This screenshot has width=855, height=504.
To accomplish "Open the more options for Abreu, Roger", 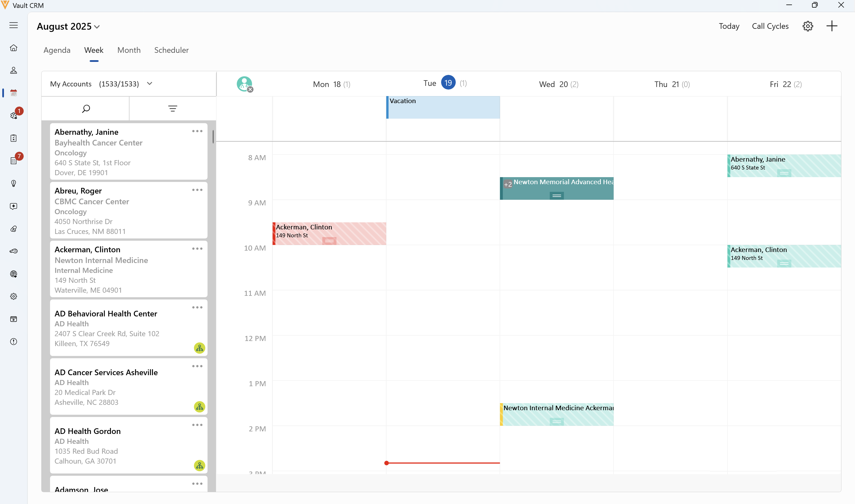I will [x=197, y=190].
